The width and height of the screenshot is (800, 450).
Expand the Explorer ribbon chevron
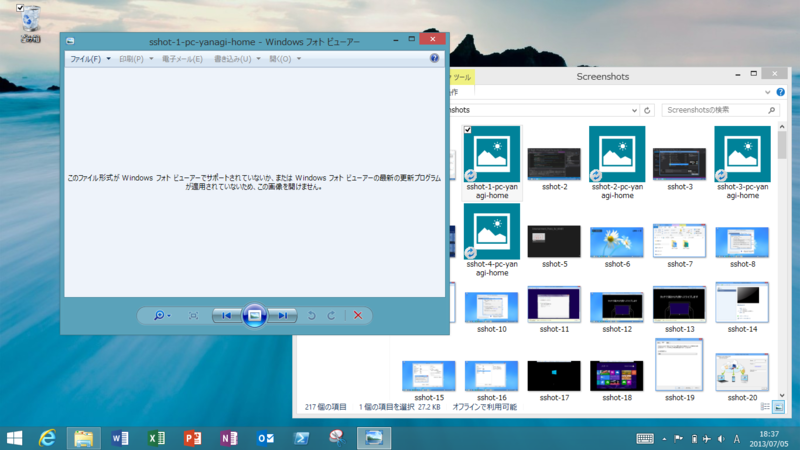coord(767,92)
